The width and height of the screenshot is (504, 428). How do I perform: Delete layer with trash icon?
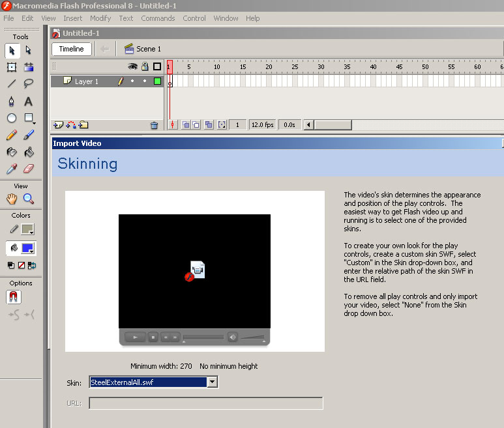(x=155, y=125)
